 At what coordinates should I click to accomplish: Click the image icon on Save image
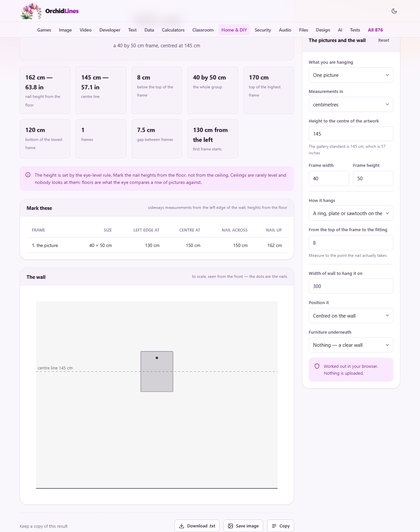(x=230, y=526)
